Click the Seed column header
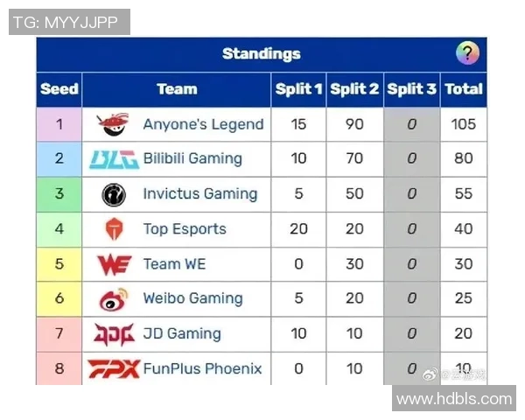This screenshot has width=525, height=420. [59, 88]
